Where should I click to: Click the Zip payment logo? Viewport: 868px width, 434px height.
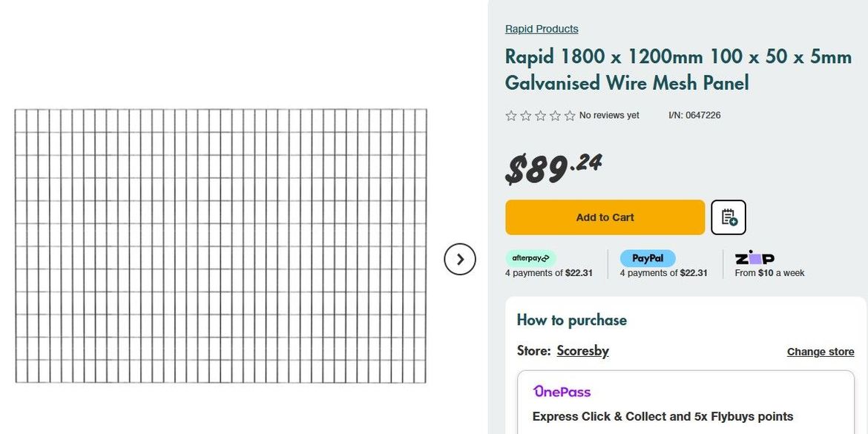pos(754,257)
